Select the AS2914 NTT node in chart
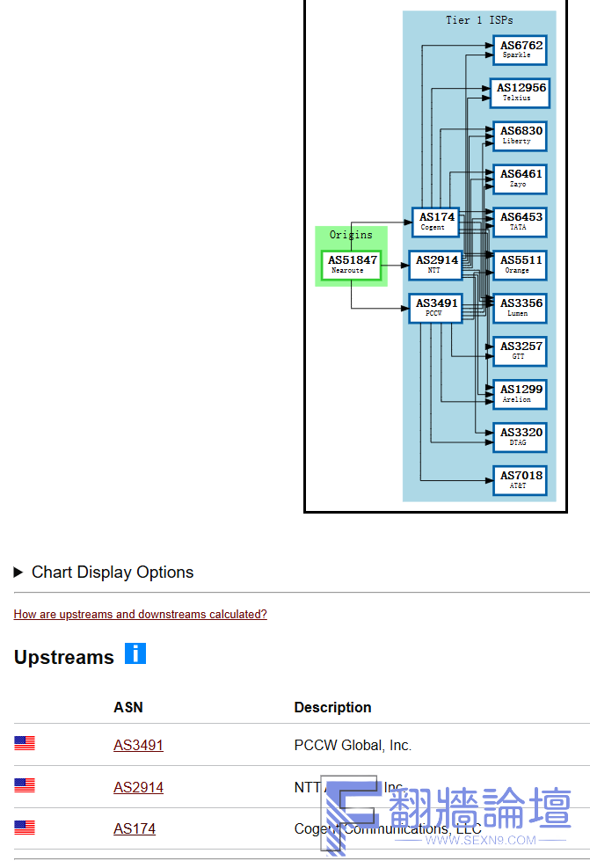The height and width of the screenshot is (868, 590). click(435, 265)
